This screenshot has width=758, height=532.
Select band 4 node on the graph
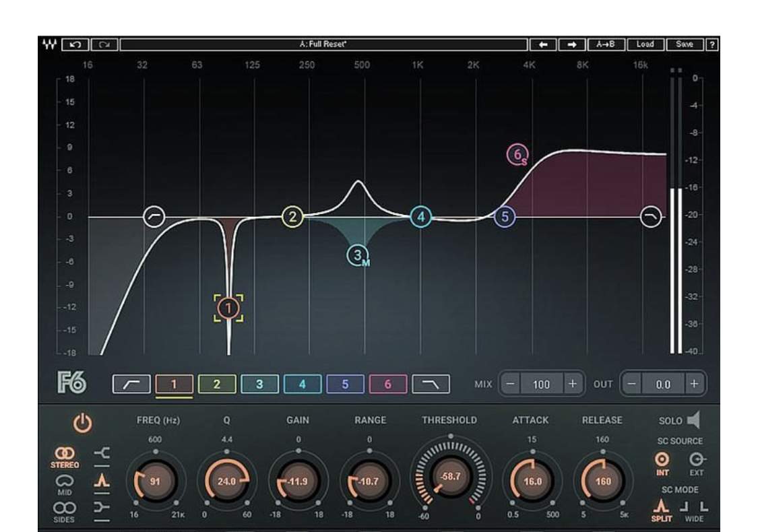tap(421, 216)
